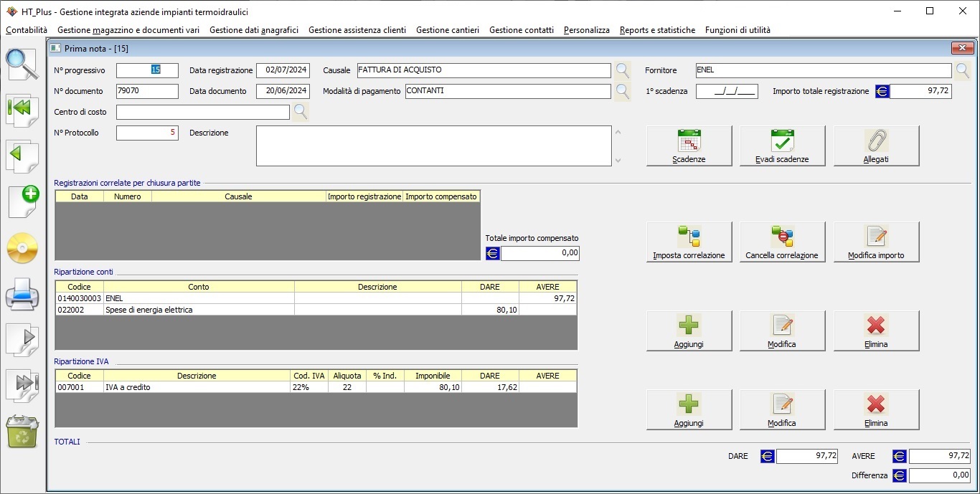The image size is (980, 494).
Task: Open the Contabilità menu
Action: pyautogui.click(x=27, y=30)
